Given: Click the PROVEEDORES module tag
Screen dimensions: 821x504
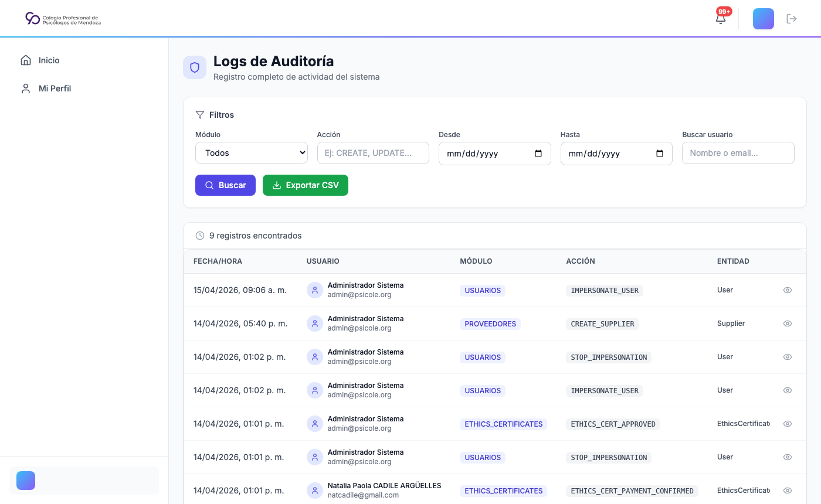Looking at the screenshot, I should (490, 323).
